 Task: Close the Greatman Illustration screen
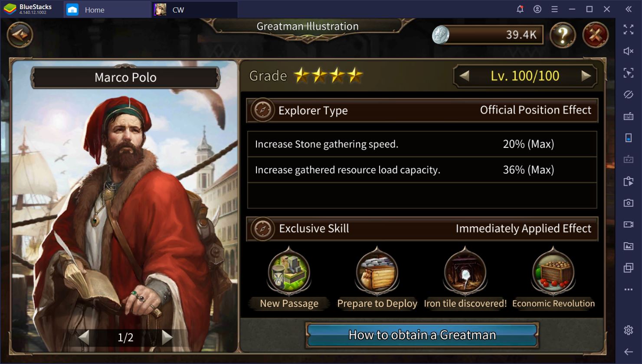tap(595, 35)
